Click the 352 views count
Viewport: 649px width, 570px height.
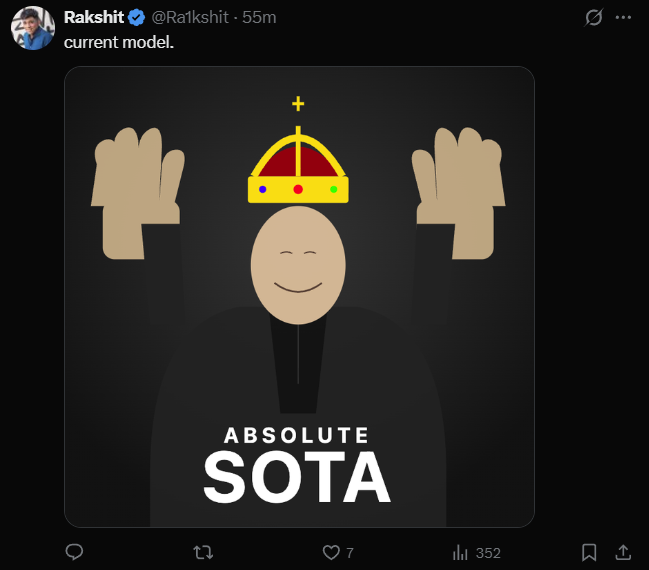point(488,553)
